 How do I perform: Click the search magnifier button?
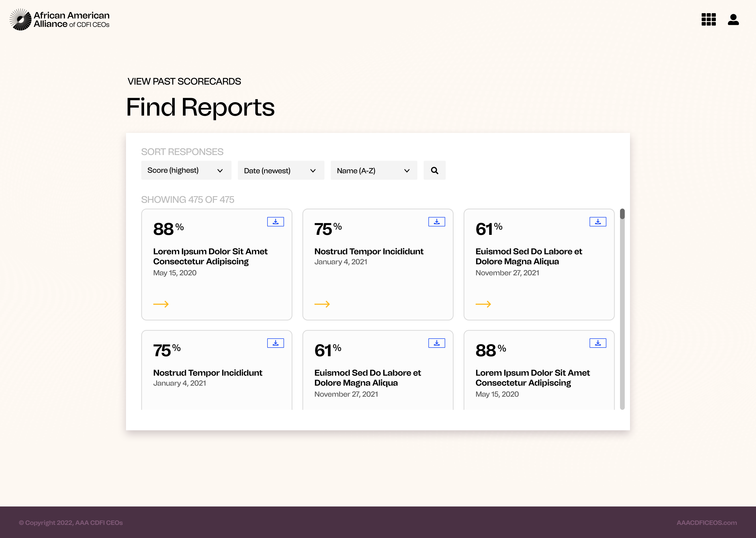[434, 170]
